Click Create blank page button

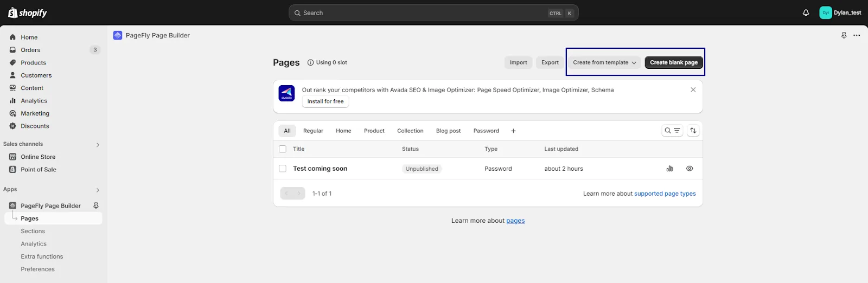coord(674,62)
